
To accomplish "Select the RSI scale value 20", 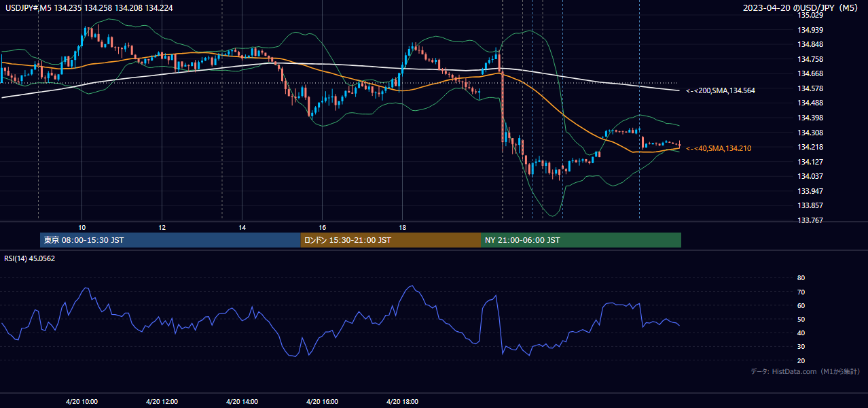I will (x=801, y=360).
